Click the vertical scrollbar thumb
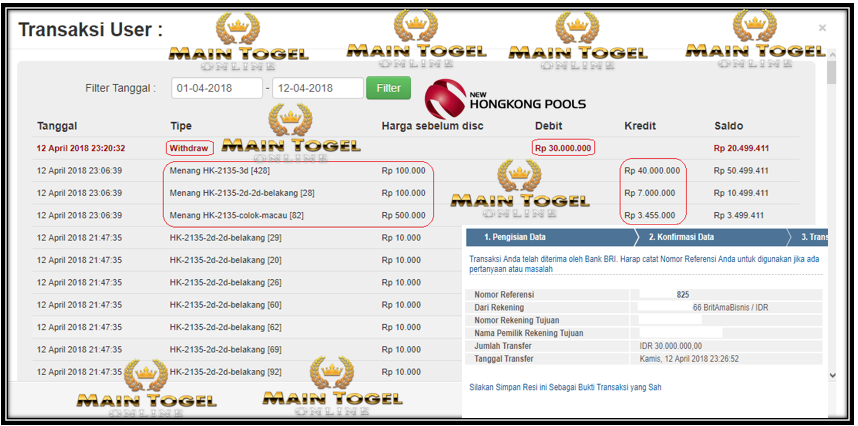 pyautogui.click(x=832, y=75)
